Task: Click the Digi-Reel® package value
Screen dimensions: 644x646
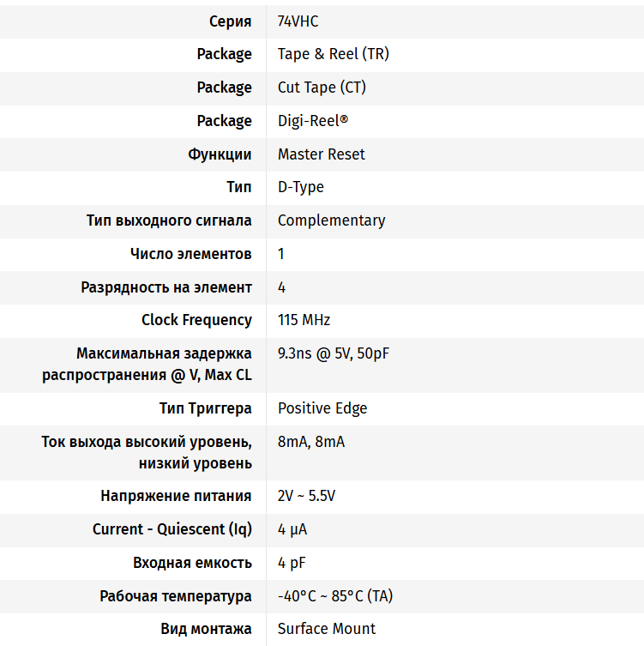Action: click(313, 121)
